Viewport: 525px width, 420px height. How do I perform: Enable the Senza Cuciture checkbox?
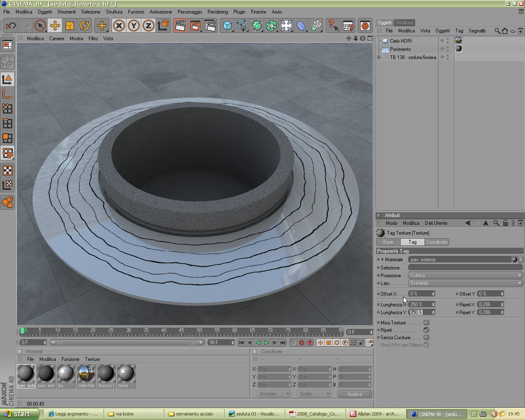[x=426, y=338]
